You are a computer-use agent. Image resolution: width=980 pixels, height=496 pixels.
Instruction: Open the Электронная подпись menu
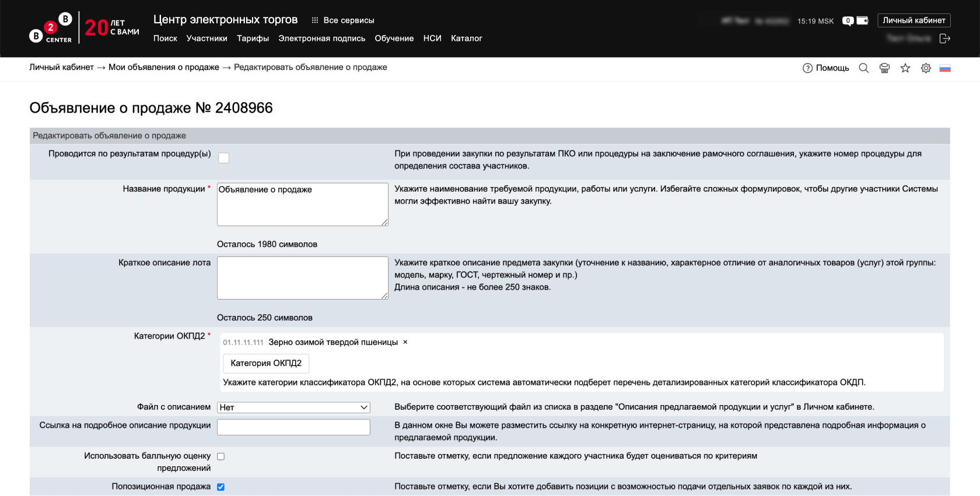pyautogui.click(x=321, y=38)
